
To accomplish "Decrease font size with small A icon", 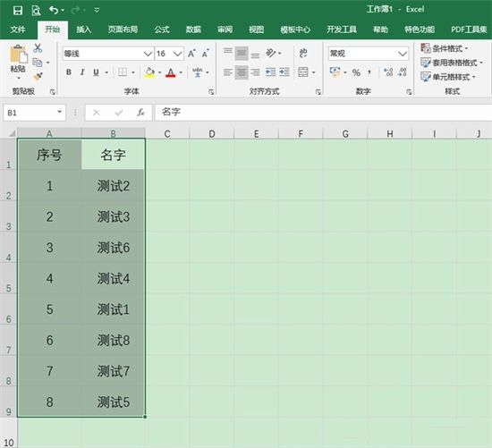I will click(205, 54).
